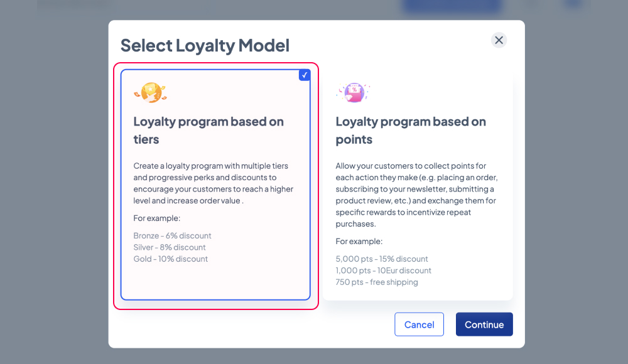This screenshot has width=628, height=364.
Task: Click the '5,000 pts – 15% discount' example
Action: pyautogui.click(x=382, y=259)
